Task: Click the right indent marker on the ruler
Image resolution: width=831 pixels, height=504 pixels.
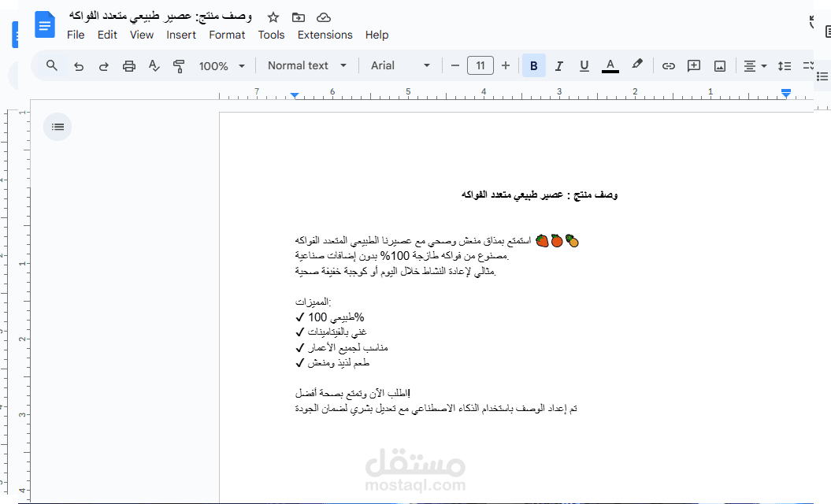Action: click(x=786, y=93)
